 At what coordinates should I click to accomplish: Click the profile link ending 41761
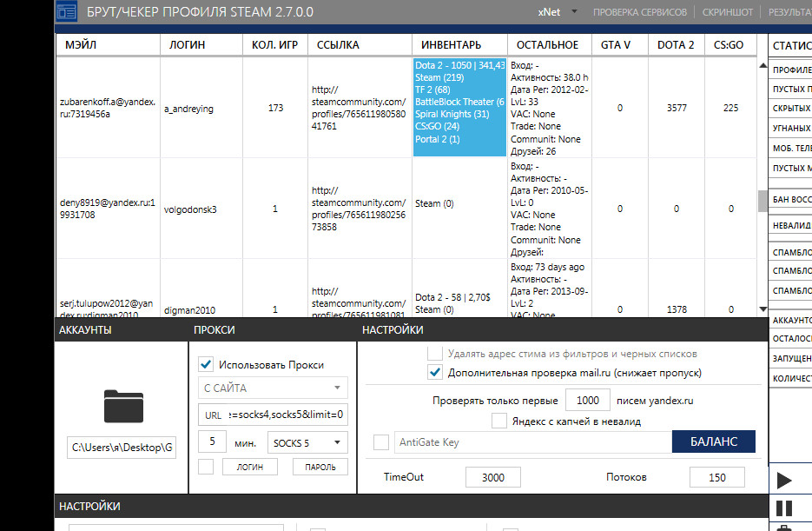pyautogui.click(x=359, y=108)
